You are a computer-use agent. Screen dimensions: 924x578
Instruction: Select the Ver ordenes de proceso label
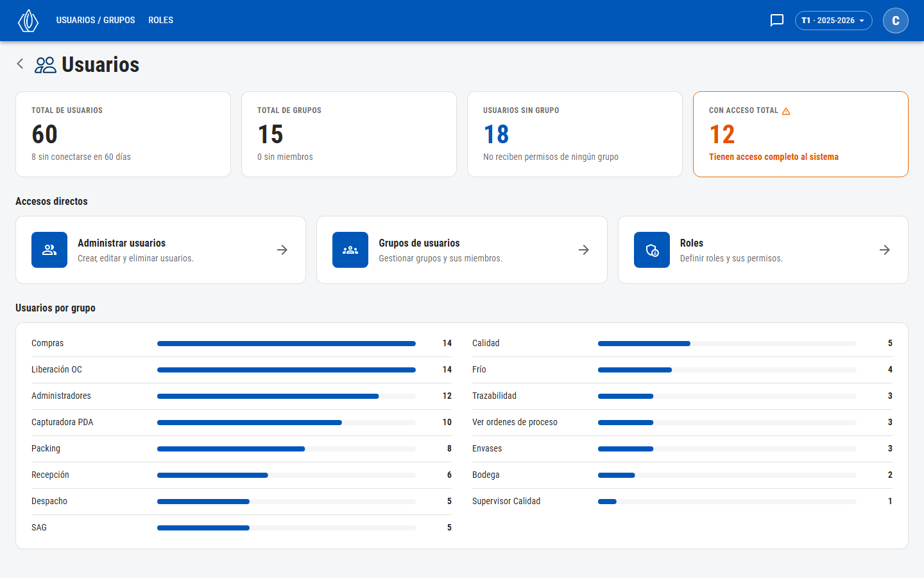coord(515,422)
